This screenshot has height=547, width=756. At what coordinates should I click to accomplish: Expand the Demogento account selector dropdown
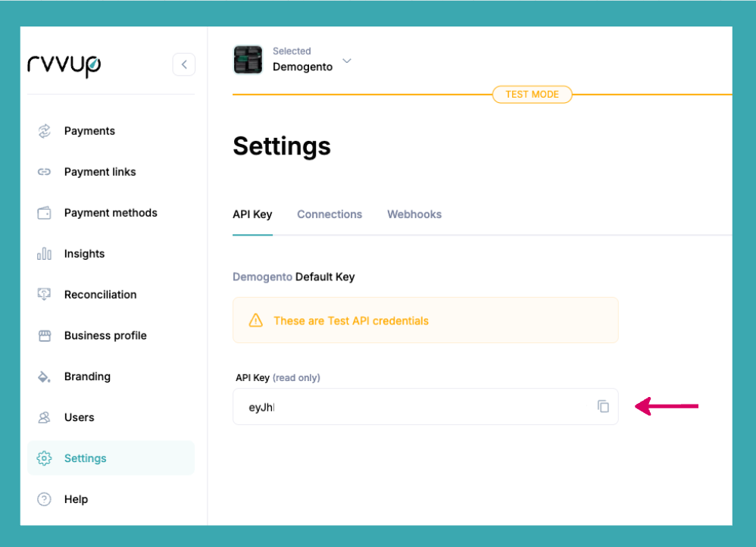(347, 61)
